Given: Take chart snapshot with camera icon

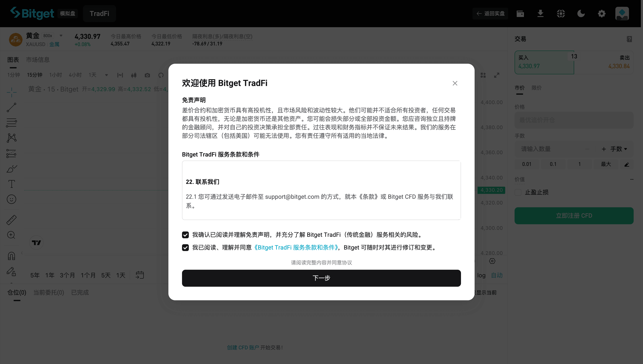Looking at the screenshot, I should pos(147,75).
